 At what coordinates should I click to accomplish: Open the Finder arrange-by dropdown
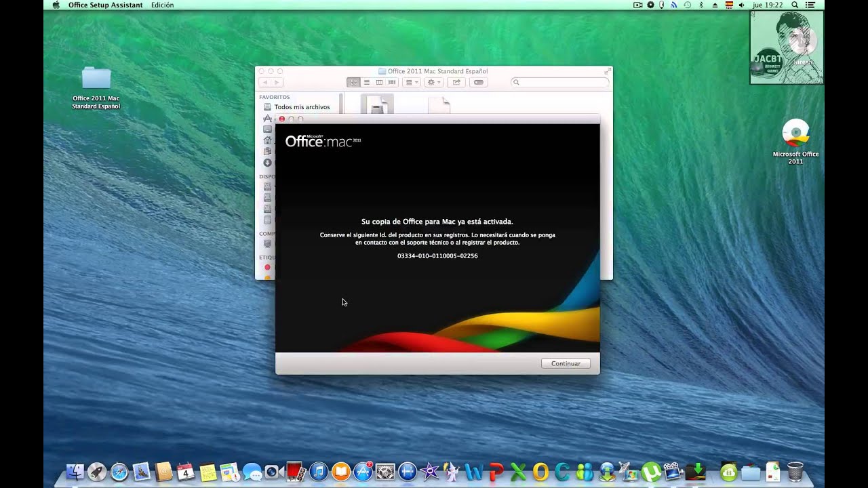coord(412,82)
